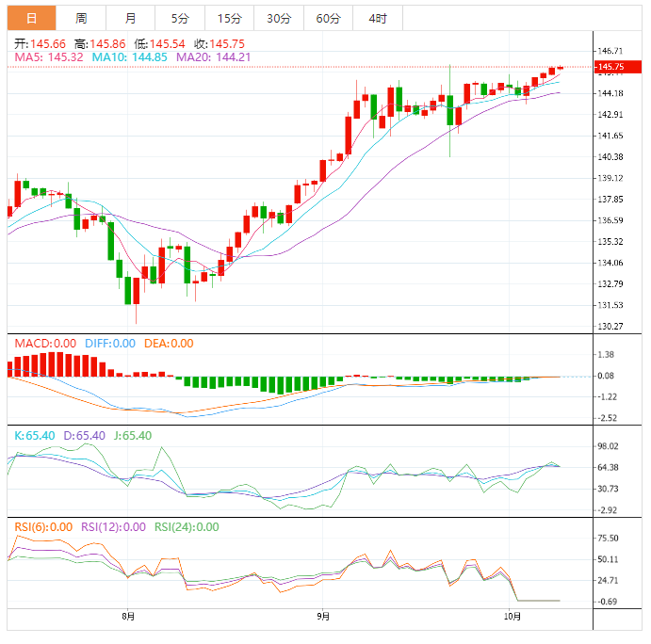This screenshot has width=651, height=644.
Task: Click the RSI(6):0.00 label
Action: click(x=43, y=527)
